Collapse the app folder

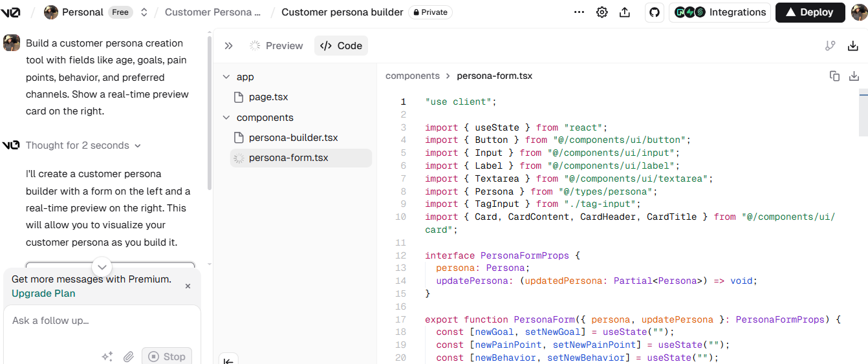(226, 77)
